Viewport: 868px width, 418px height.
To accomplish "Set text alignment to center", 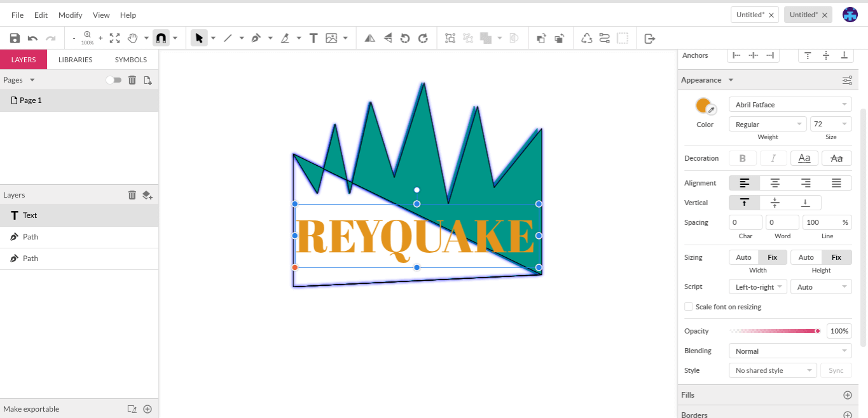I will [x=775, y=183].
